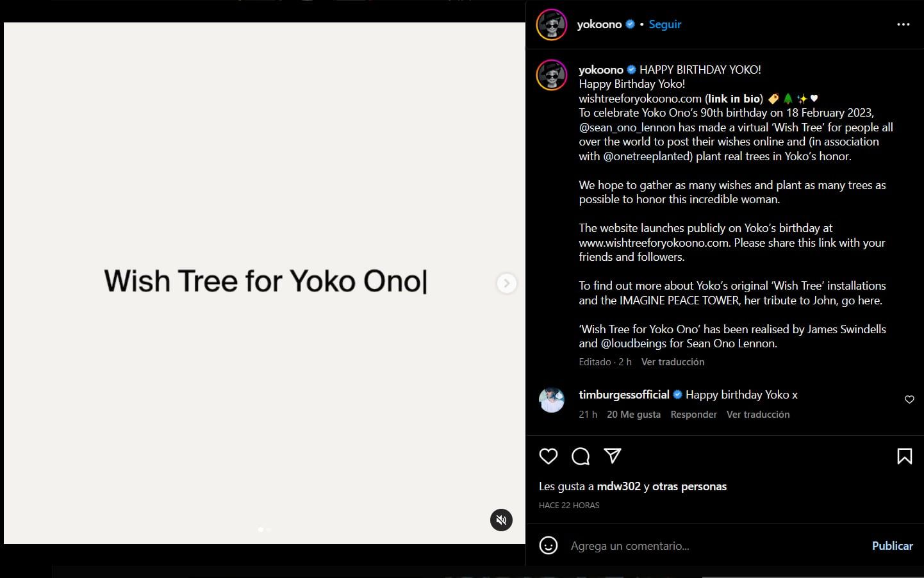Image resolution: width=924 pixels, height=578 pixels.
Task: Like timburgessofficial's comment with the small heart
Action: pos(909,399)
